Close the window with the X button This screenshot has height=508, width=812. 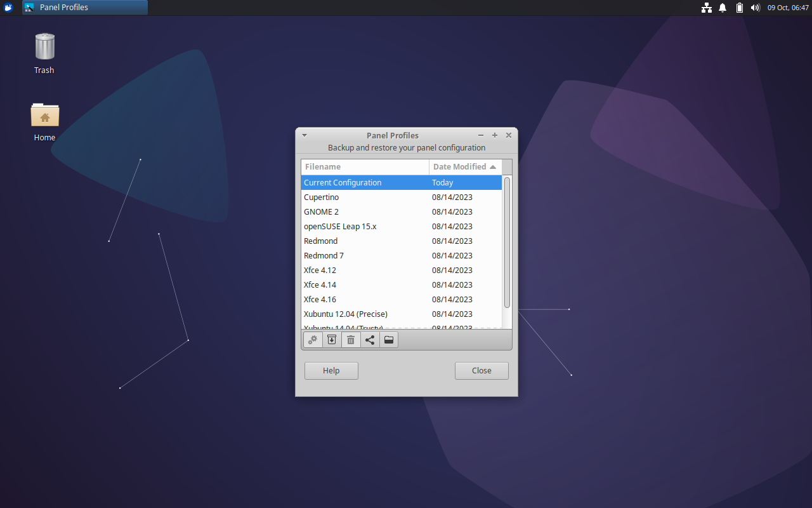pyautogui.click(x=509, y=135)
